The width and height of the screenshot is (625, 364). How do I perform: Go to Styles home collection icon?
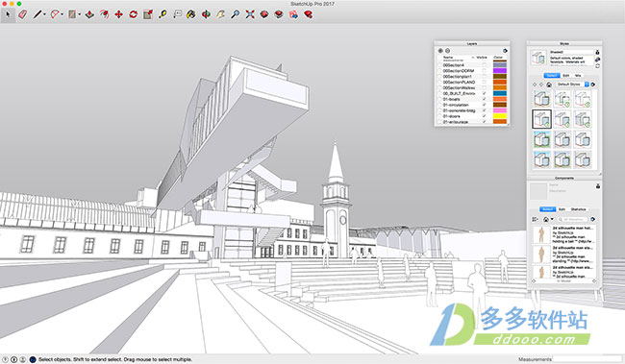[549, 85]
